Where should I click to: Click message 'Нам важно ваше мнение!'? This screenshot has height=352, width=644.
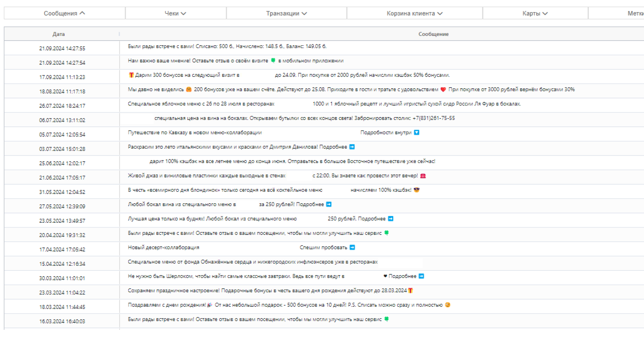click(x=235, y=61)
